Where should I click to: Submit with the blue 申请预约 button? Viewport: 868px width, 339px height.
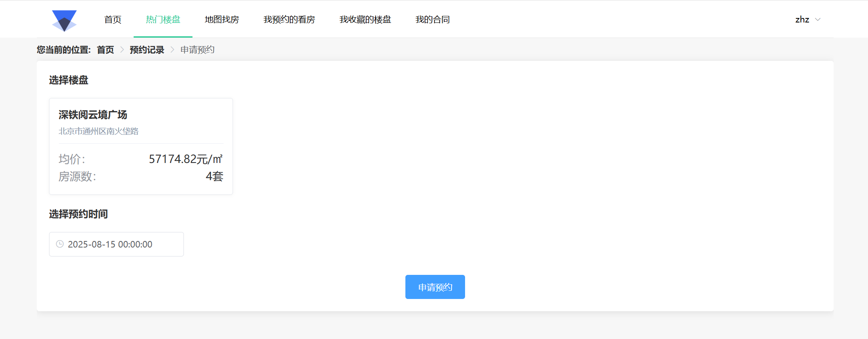coord(435,287)
